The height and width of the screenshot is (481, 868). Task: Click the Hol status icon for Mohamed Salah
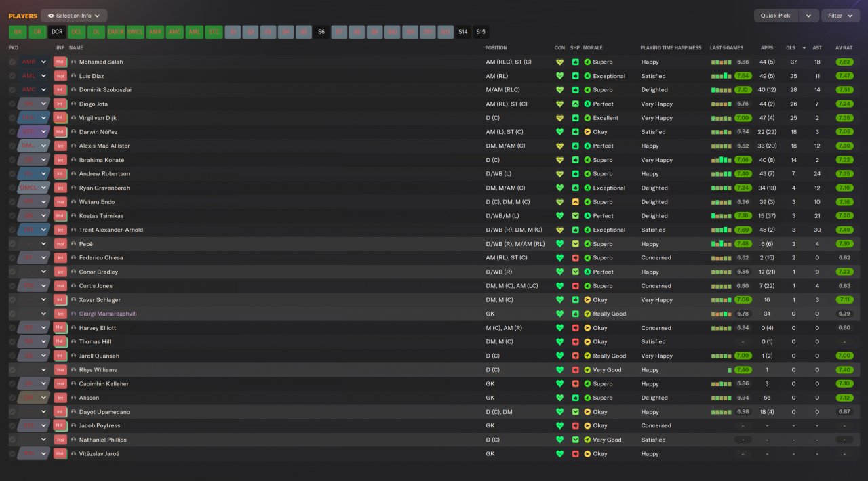(60, 62)
